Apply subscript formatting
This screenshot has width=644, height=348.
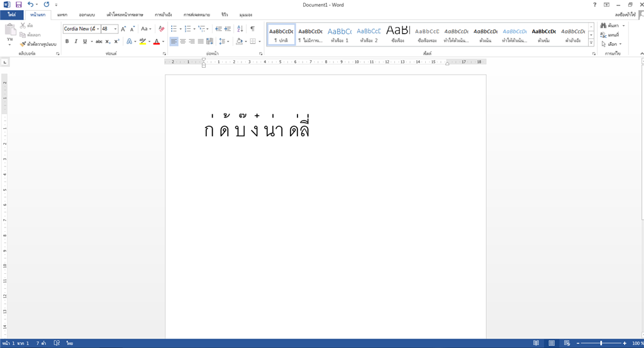[x=108, y=41]
